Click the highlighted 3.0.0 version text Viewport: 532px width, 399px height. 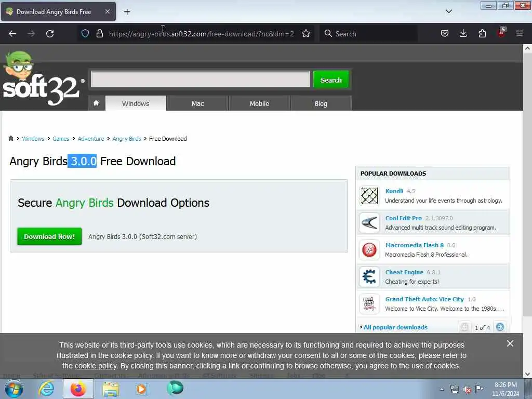click(x=83, y=161)
